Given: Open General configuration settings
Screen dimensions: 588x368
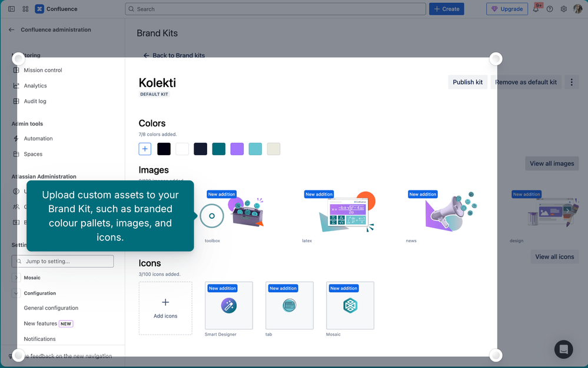Looking at the screenshot, I should [51, 307].
